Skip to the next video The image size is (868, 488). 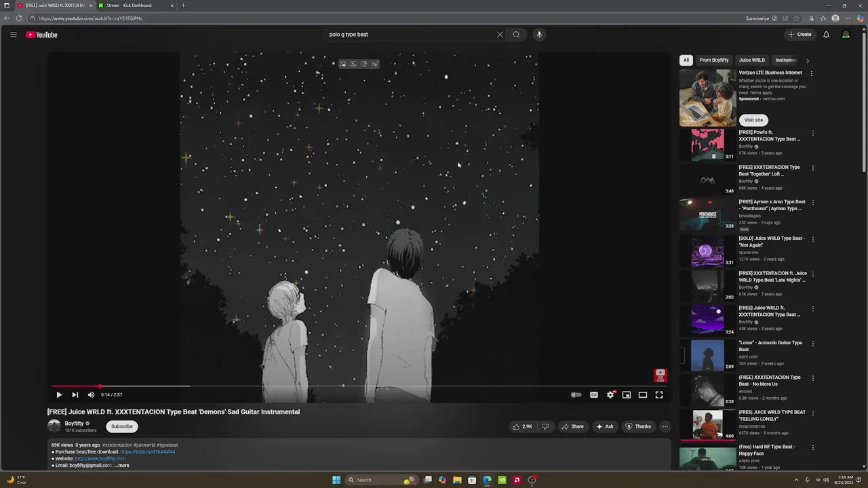(75, 394)
